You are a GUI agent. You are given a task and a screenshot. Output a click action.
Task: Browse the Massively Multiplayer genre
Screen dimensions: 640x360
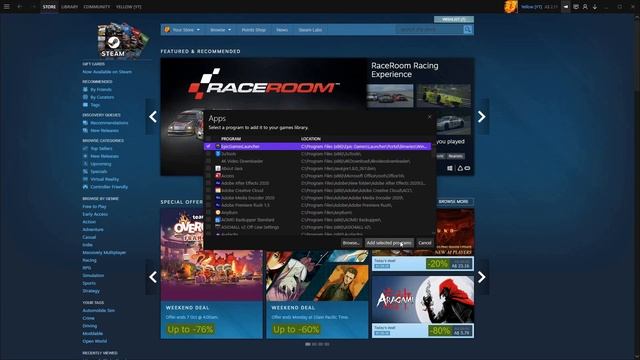104,253
